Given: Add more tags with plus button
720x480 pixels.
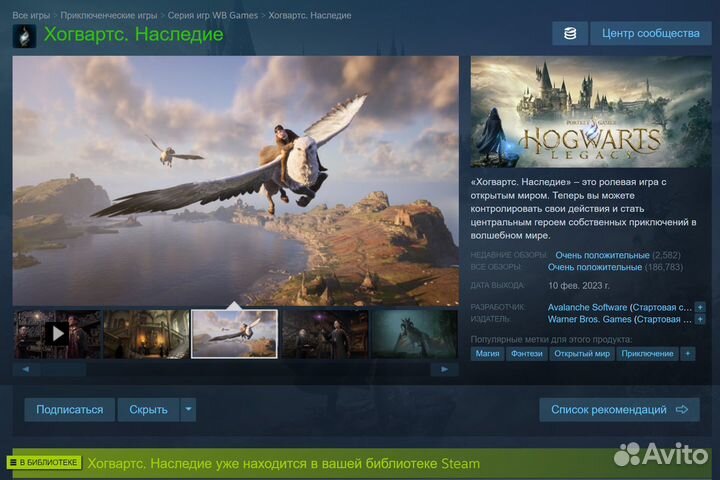Looking at the screenshot, I should 687,354.
